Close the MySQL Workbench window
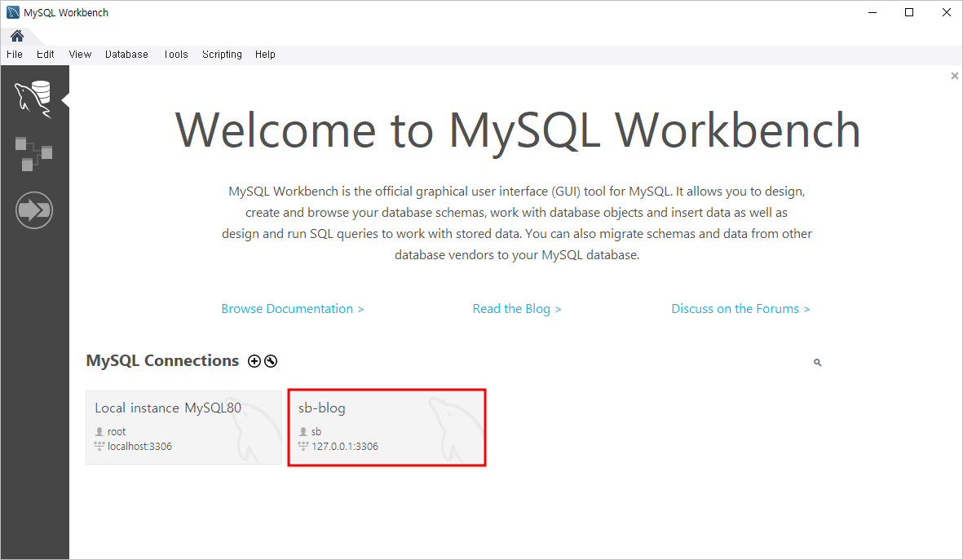This screenshot has height=560, width=963. pyautogui.click(x=947, y=12)
